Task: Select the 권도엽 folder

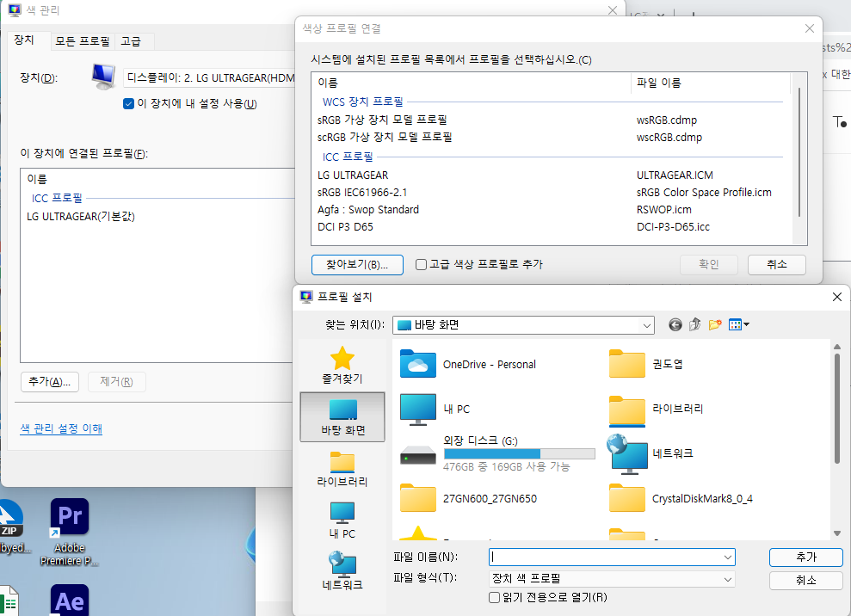Action: click(x=646, y=364)
